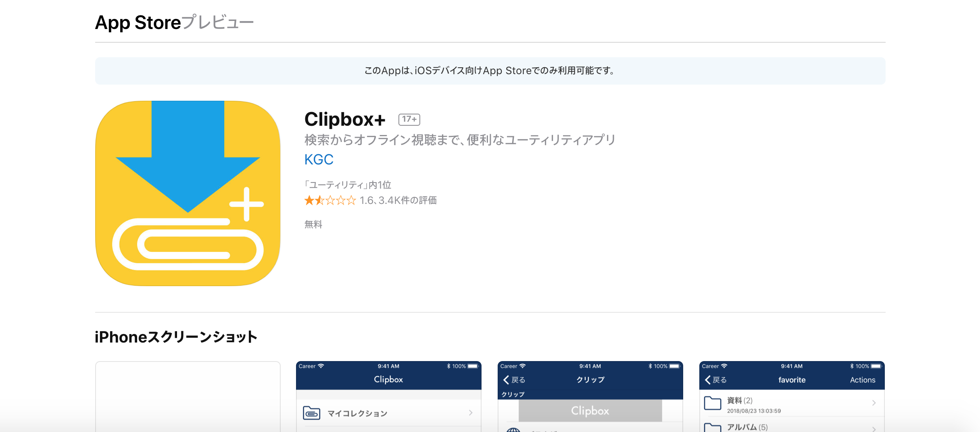Click the globe icon in クリップ screenshot
Image resolution: width=980 pixels, height=432 pixels.
pos(513,430)
